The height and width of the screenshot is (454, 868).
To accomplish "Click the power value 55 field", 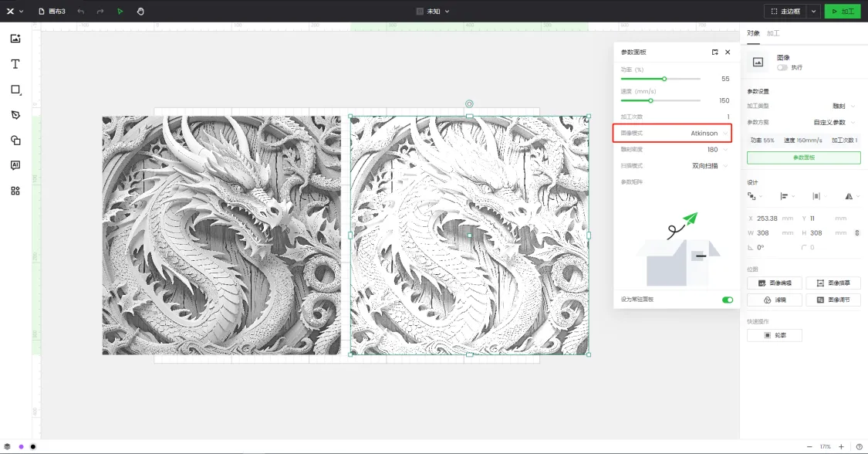I will point(725,79).
